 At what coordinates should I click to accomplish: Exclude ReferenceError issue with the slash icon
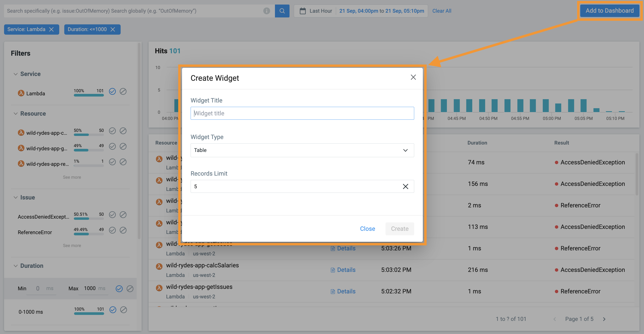[x=123, y=230]
